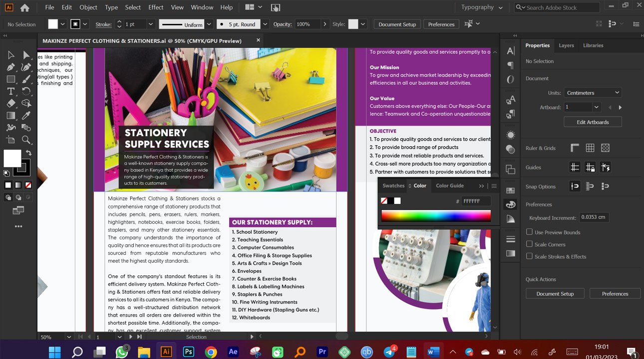
Task: Expand the Artboard number dropdown
Action: (x=596, y=107)
